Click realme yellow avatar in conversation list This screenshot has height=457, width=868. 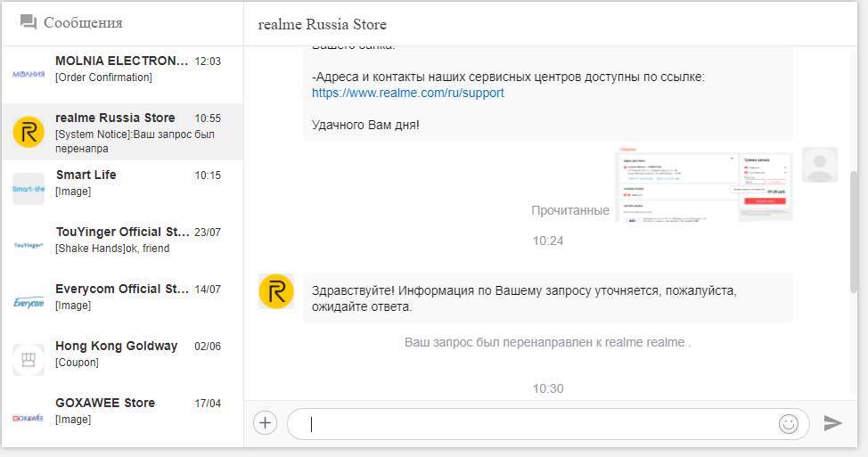click(x=29, y=132)
